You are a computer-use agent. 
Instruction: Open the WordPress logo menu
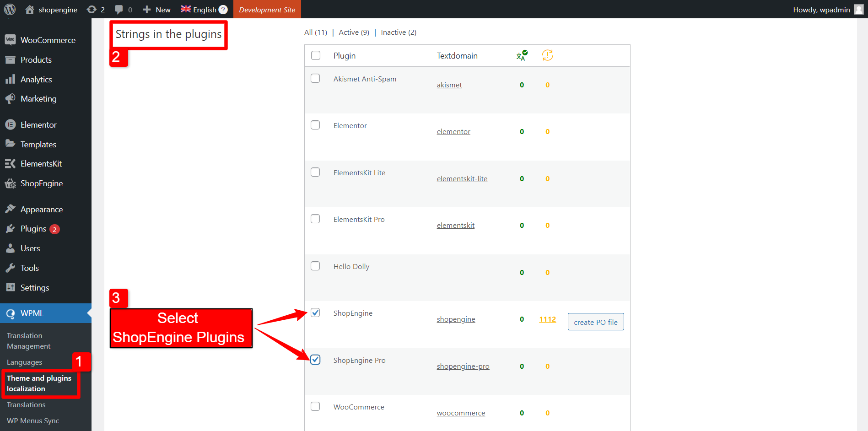[10, 9]
